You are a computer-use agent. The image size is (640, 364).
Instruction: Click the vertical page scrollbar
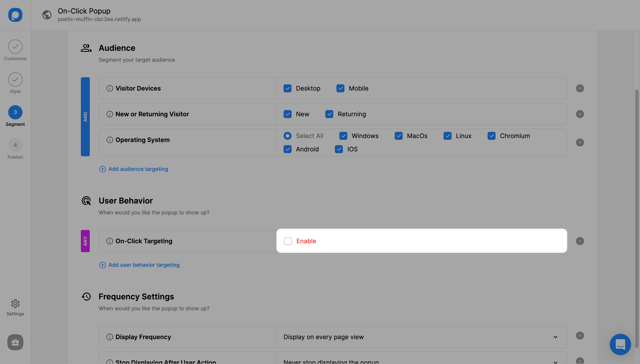tap(636, 218)
